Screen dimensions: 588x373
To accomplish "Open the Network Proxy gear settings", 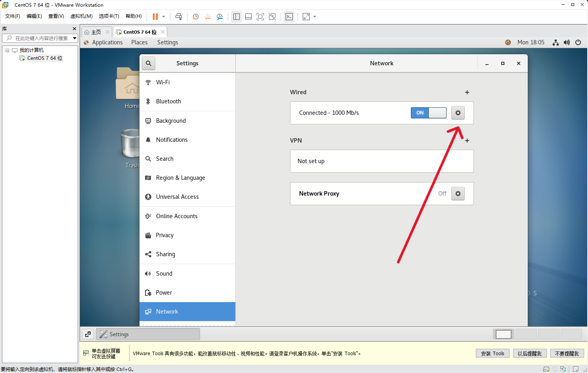I will (x=458, y=194).
